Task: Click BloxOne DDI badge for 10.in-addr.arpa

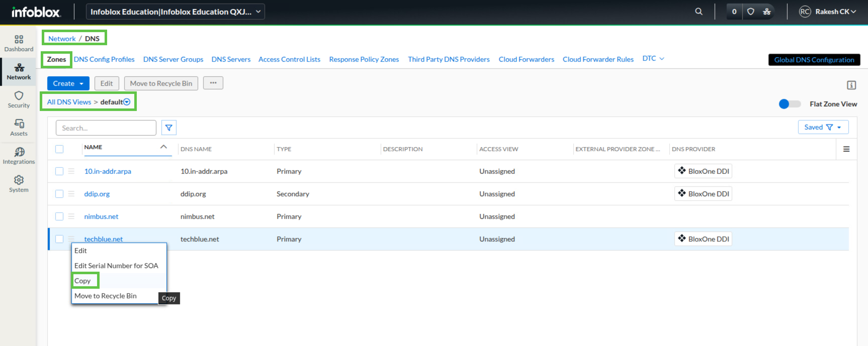Action: 703,171
